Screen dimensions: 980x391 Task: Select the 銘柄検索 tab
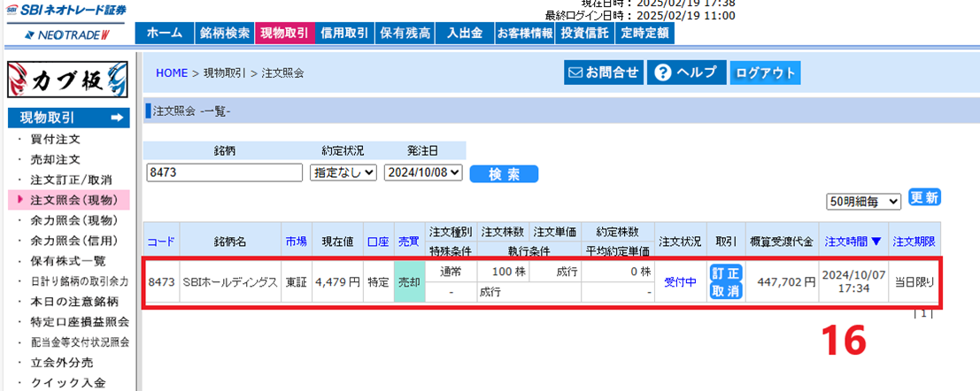tap(224, 33)
